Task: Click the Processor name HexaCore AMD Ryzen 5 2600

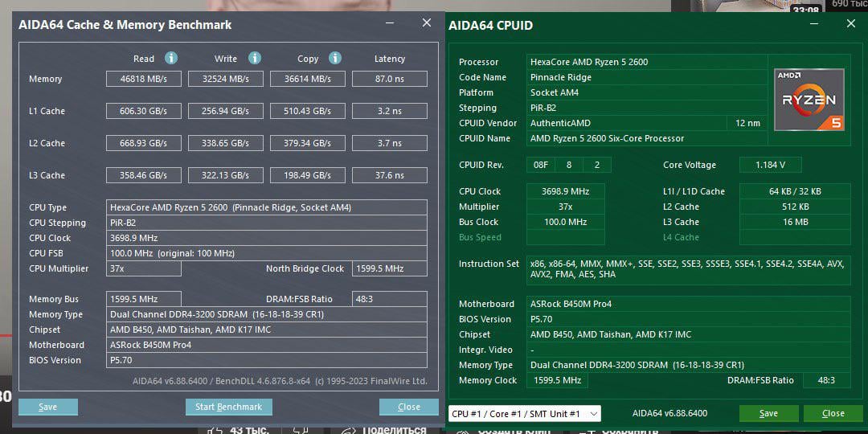Action: pyautogui.click(x=646, y=62)
